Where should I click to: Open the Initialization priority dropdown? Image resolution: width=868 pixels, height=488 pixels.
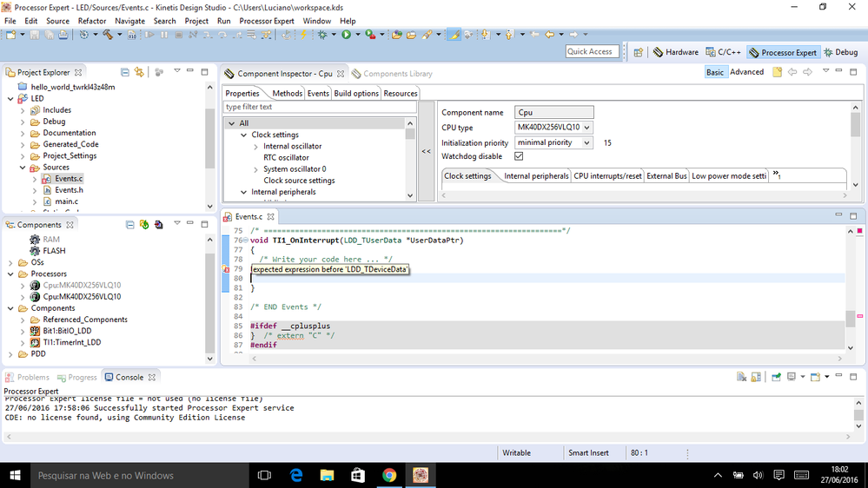click(586, 142)
